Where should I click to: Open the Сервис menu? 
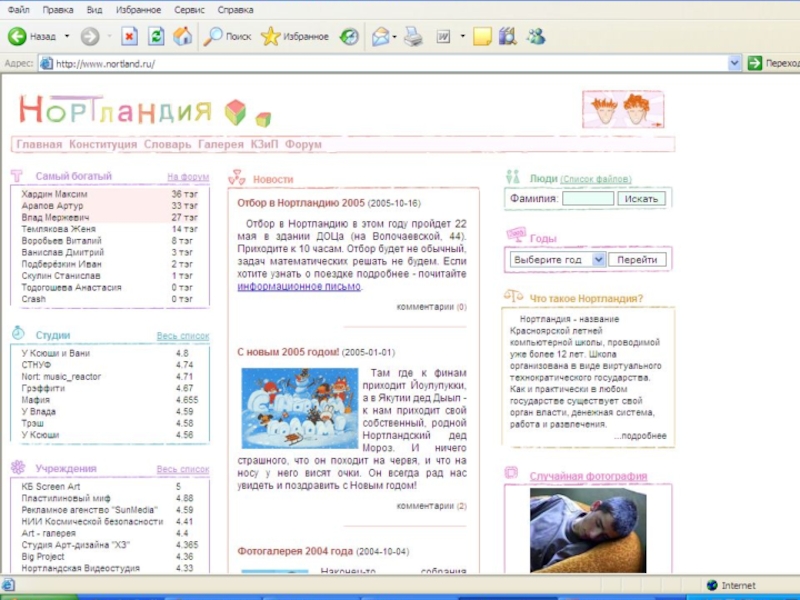[189, 10]
